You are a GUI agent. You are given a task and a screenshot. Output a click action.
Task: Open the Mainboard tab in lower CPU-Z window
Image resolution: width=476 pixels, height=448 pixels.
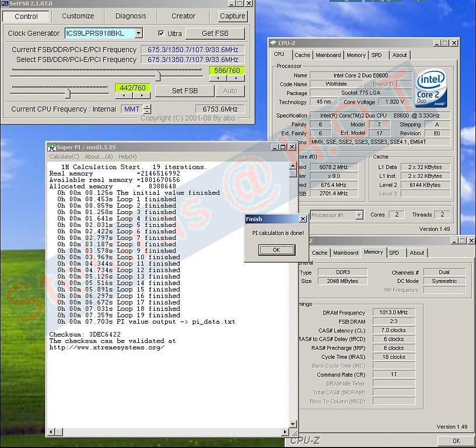click(x=345, y=253)
